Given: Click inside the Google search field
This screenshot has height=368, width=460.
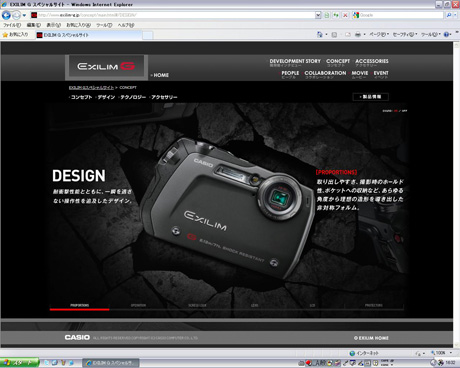Looking at the screenshot, I should (x=400, y=15).
